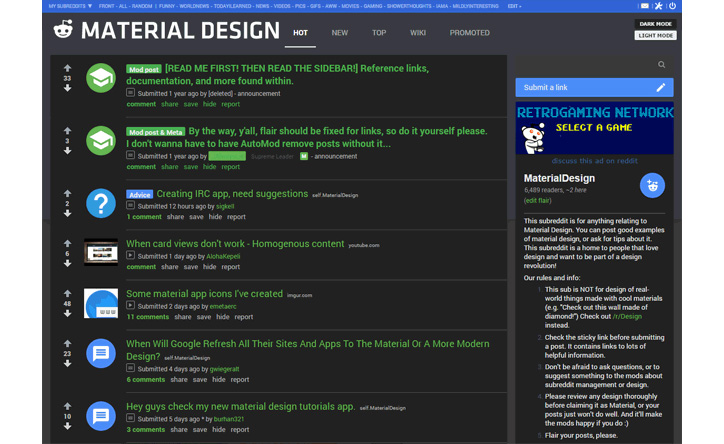The width and height of the screenshot is (724, 444).
Task: Upvote the READ ME FIRST mod post
Action: point(67,68)
